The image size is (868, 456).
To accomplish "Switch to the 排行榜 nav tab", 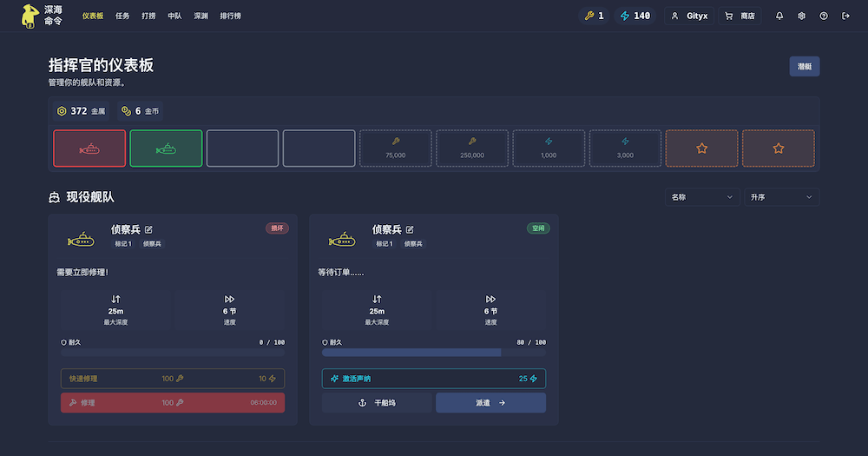I will [230, 16].
